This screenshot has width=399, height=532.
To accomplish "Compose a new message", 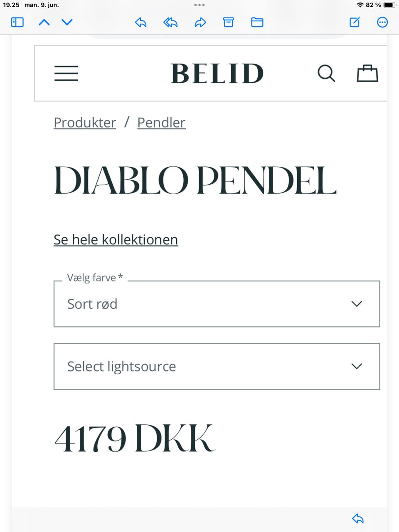I will pyautogui.click(x=354, y=22).
